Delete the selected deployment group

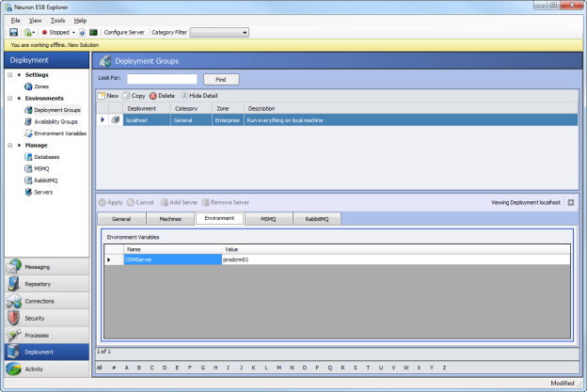point(162,96)
